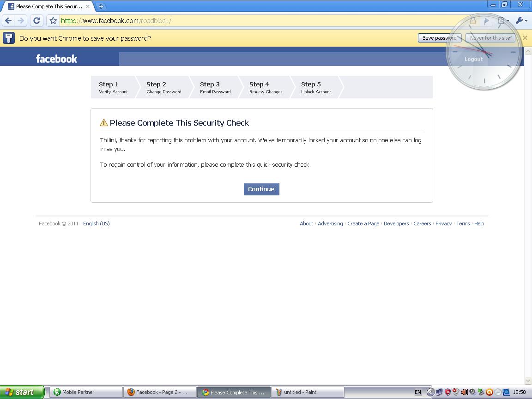Open the Developers footer link

[x=396, y=224]
